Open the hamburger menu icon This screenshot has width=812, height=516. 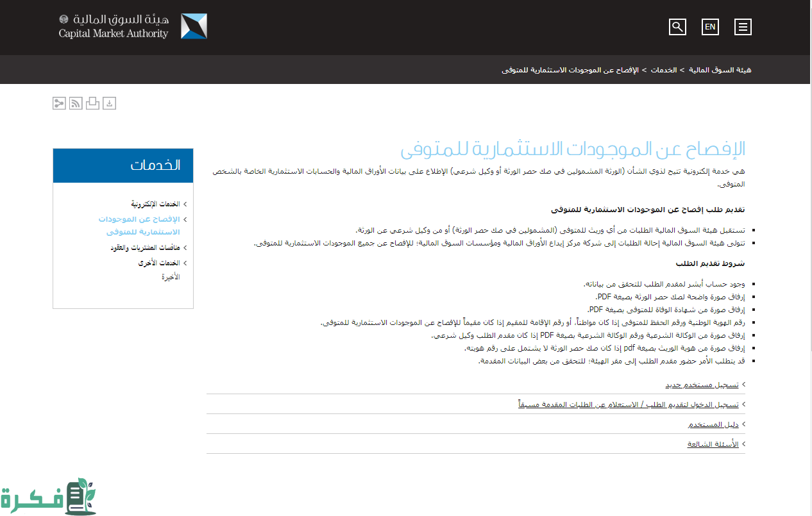click(743, 27)
